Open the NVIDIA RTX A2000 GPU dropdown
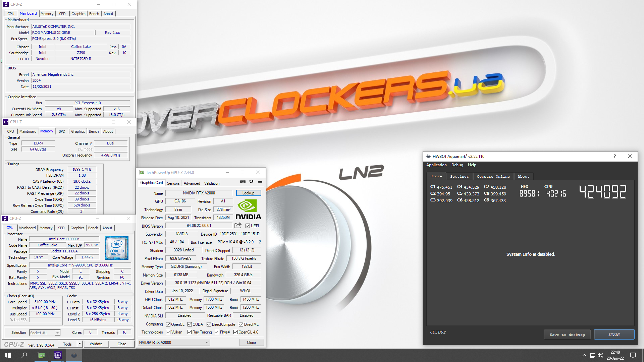 tap(174, 343)
